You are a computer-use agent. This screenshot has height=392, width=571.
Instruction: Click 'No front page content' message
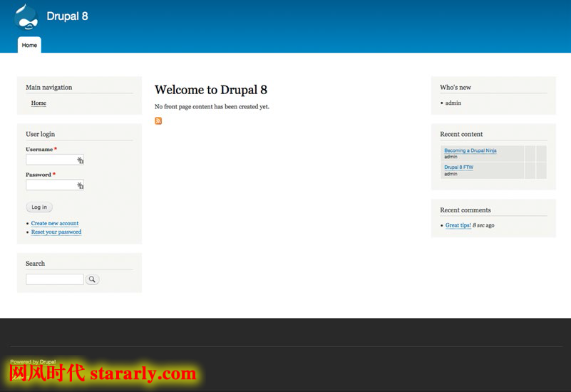pos(212,107)
